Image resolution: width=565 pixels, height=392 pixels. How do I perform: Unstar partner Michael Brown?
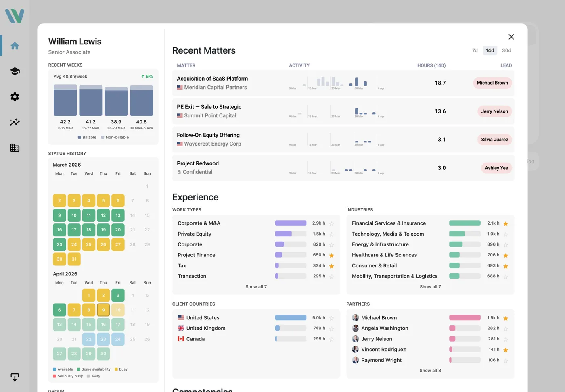[506, 318]
